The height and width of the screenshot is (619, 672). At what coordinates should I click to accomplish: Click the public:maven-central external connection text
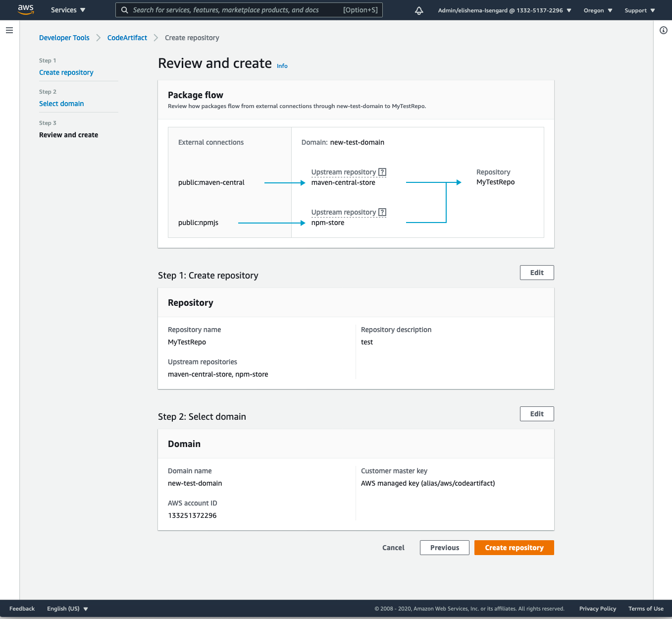(211, 182)
